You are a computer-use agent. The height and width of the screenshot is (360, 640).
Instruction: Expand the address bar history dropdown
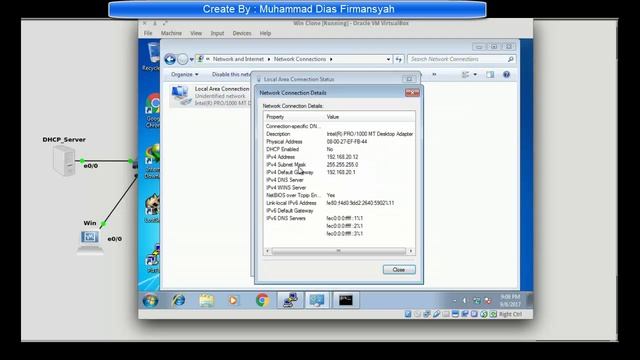388,59
